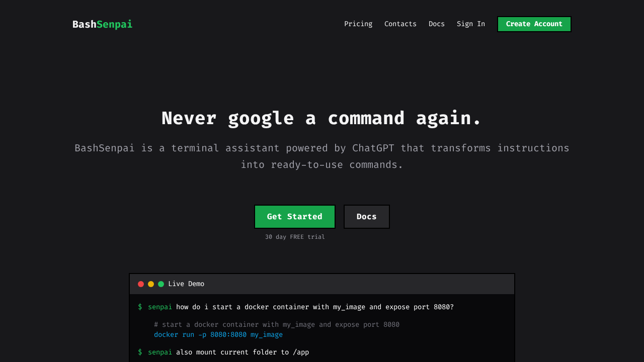Click the 'Never google a command again' headline
The height and width of the screenshot is (362, 644).
coord(322,118)
